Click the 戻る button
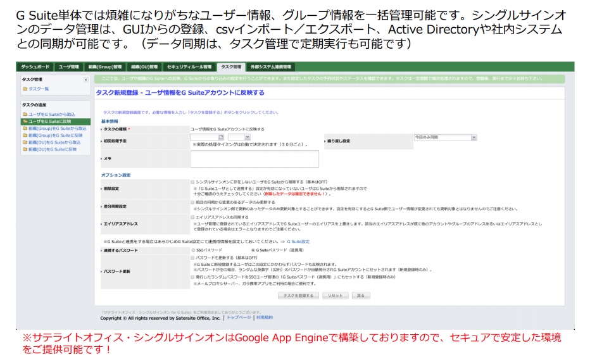This screenshot has width=597, height=364. 361,296
